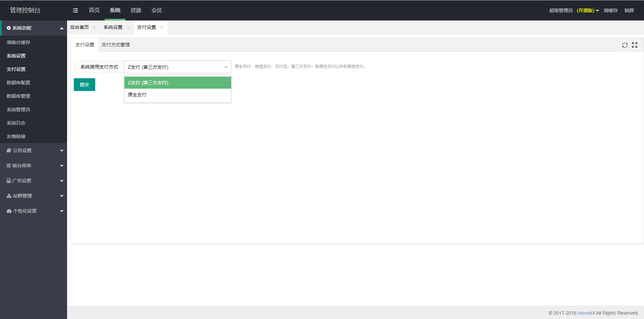Open 系统日志 in the sidebar
This screenshot has height=319, width=644.
pyautogui.click(x=16, y=123)
